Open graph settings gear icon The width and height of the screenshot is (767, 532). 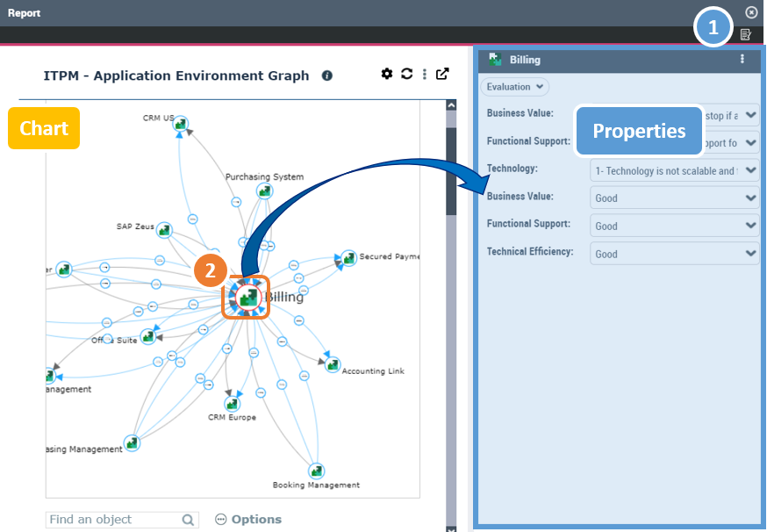(x=387, y=75)
